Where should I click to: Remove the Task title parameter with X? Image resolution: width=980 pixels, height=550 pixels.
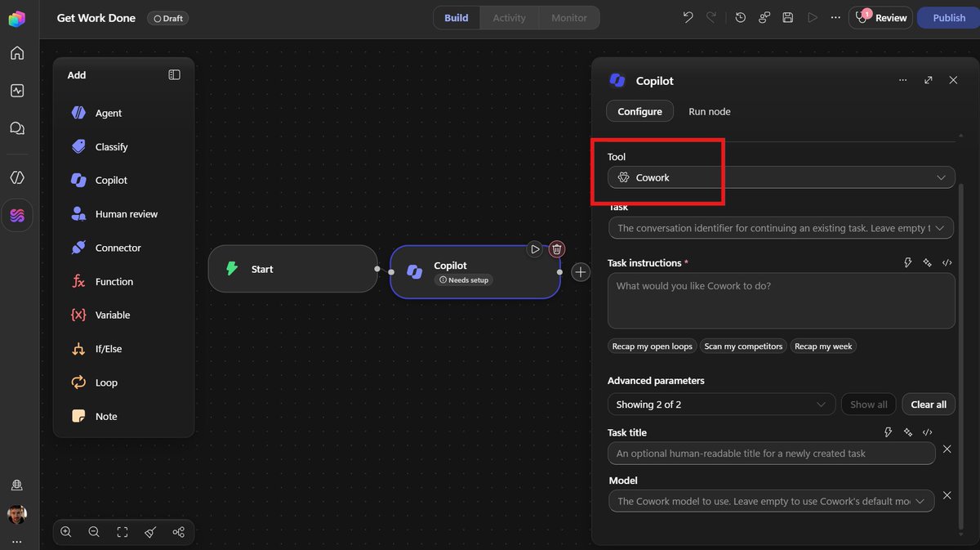947,449
